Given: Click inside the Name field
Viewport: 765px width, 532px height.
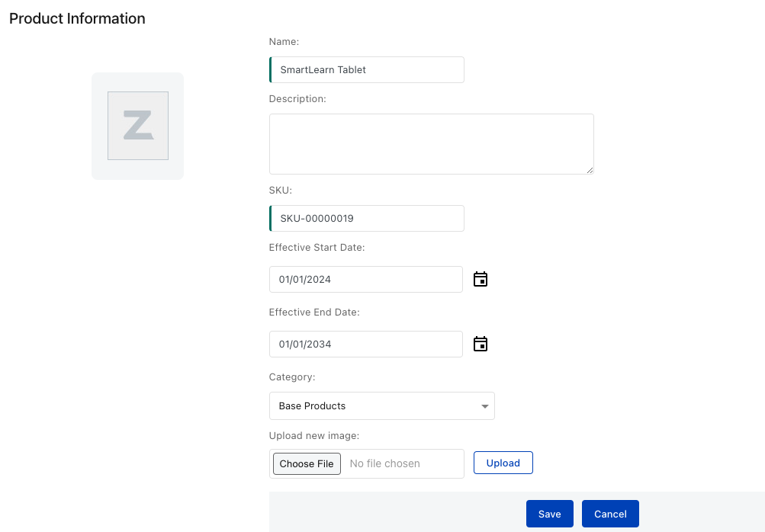Looking at the screenshot, I should point(366,69).
